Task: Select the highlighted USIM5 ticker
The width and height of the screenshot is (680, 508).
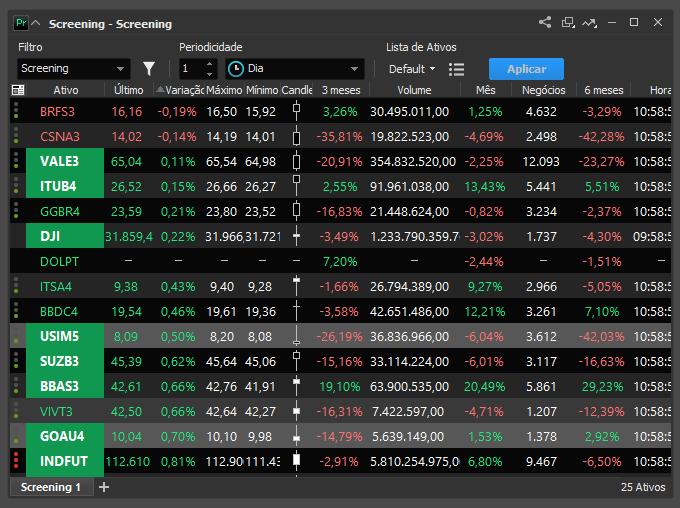Action: pos(65,336)
